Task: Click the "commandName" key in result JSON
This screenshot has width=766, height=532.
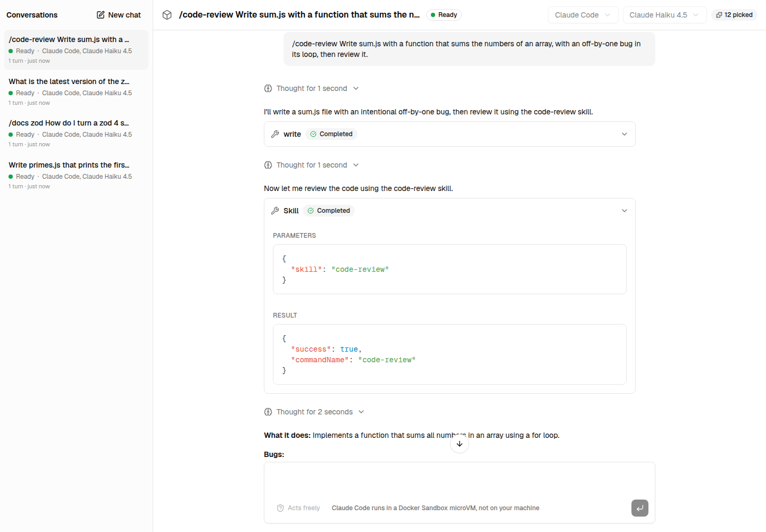Action: click(320, 360)
